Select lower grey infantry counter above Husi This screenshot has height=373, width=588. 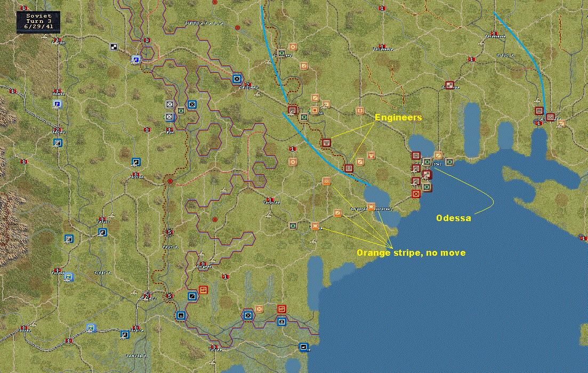(170, 117)
